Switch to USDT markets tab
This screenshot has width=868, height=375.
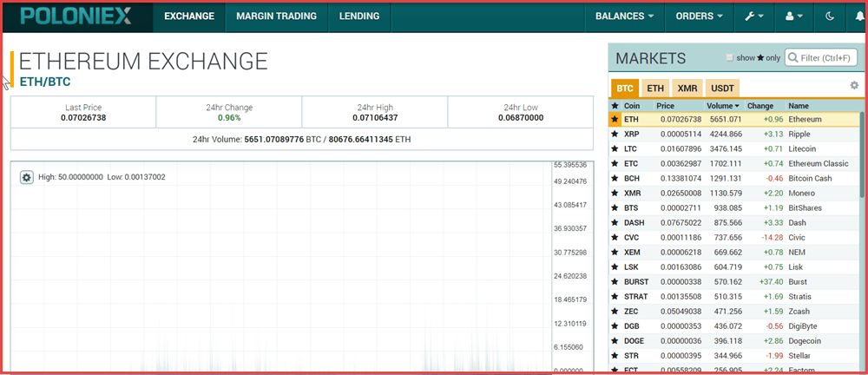pyautogui.click(x=722, y=88)
